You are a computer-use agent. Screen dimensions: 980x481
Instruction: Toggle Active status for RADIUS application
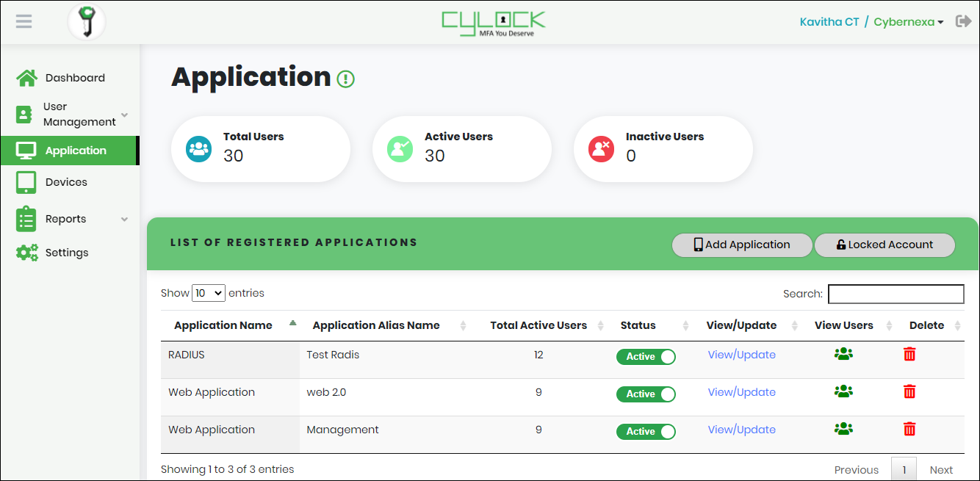pos(646,357)
